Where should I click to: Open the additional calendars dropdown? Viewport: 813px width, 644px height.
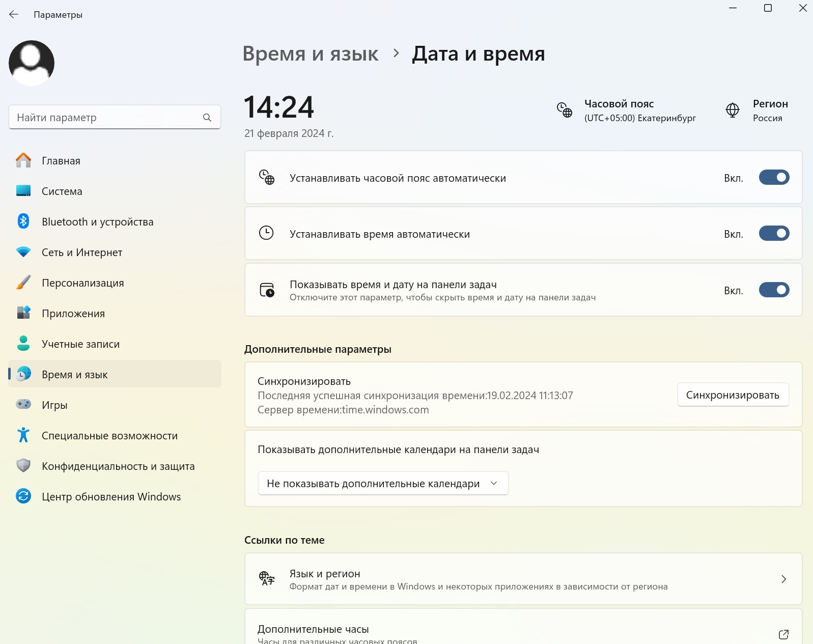pyautogui.click(x=383, y=484)
